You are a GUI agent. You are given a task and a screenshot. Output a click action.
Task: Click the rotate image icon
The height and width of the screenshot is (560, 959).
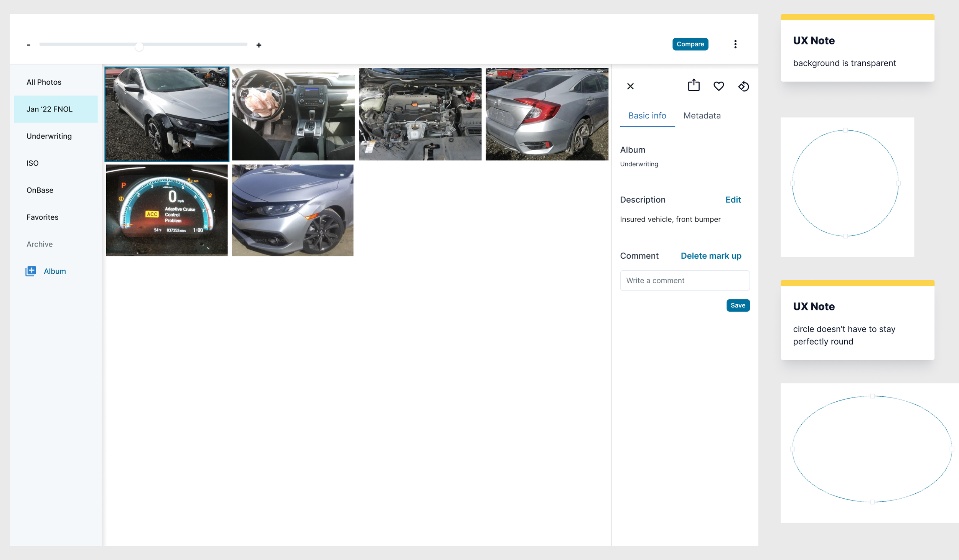coord(743,86)
